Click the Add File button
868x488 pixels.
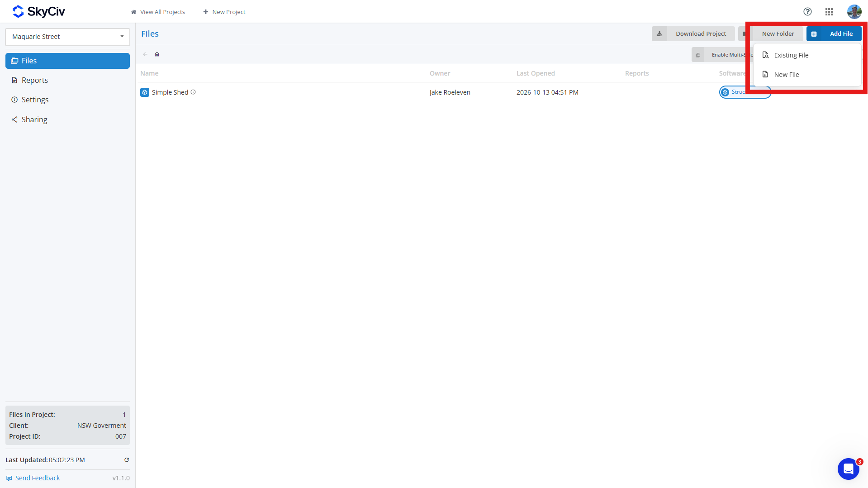834,34
